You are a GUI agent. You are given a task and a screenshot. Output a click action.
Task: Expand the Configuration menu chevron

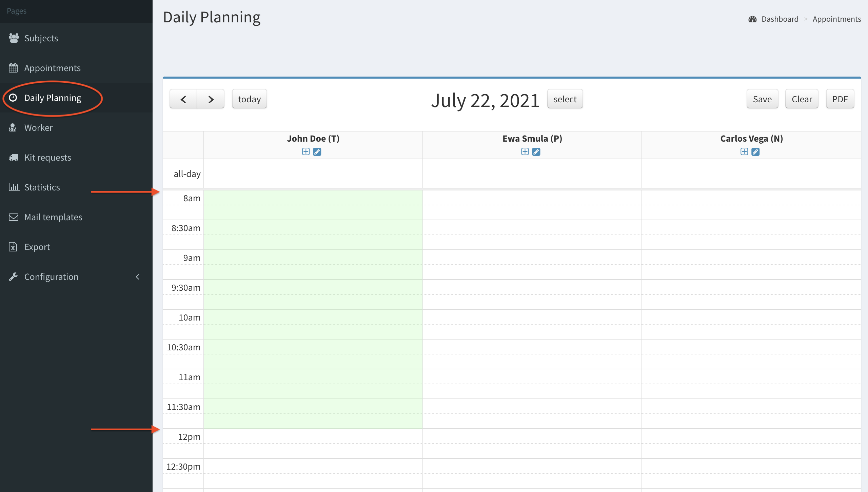point(137,277)
